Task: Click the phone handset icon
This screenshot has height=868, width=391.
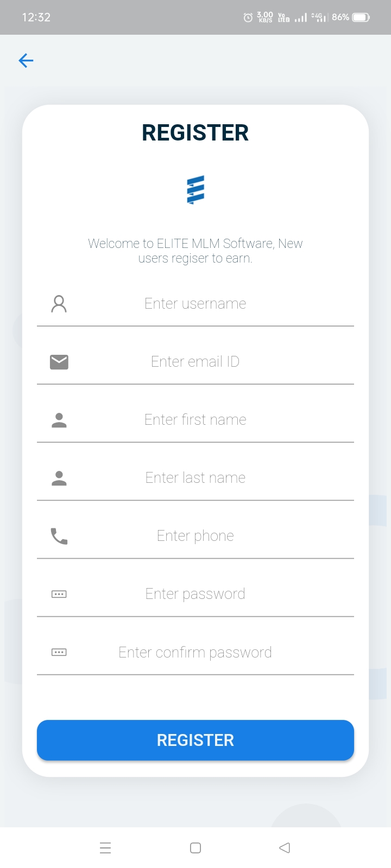Action: [59, 536]
